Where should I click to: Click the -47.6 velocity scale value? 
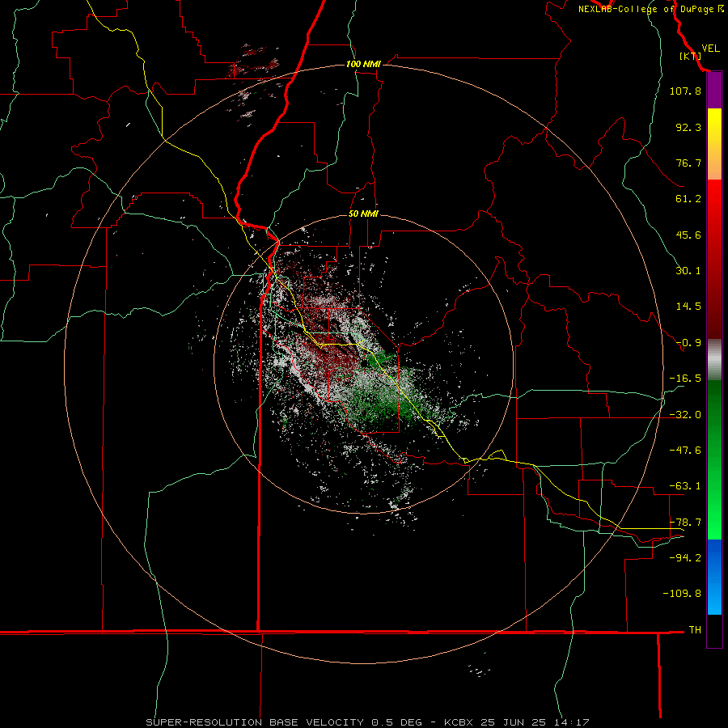pos(685,451)
